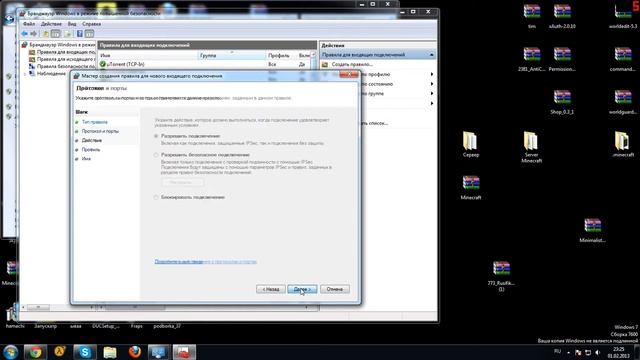This screenshot has height=360, width=640.
Task: Click the Далее > button
Action: (x=302, y=289)
